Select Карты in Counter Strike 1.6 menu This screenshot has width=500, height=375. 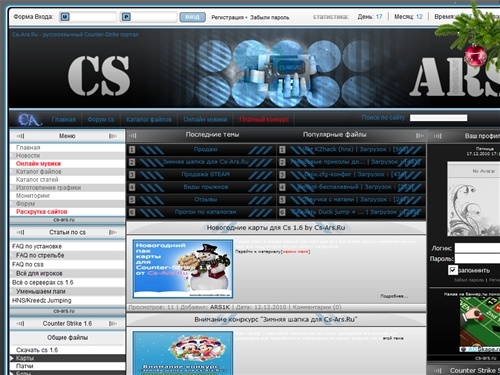pos(25,358)
